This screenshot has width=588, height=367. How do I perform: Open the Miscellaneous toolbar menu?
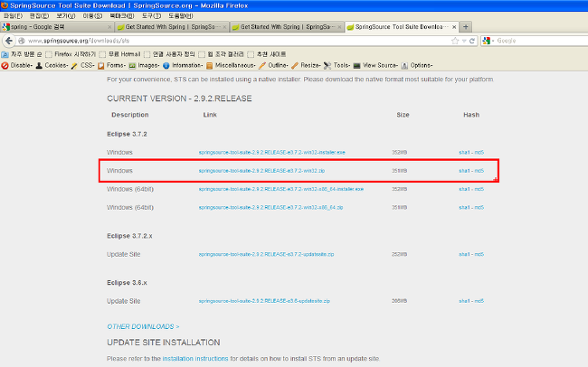[x=231, y=65]
